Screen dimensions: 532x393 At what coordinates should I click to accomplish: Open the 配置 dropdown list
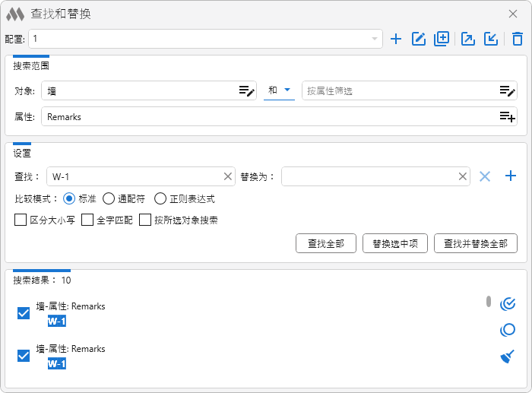pyautogui.click(x=375, y=39)
